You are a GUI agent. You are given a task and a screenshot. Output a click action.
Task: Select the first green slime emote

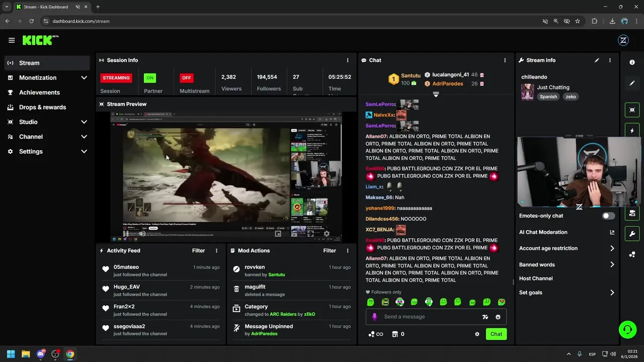point(370,302)
